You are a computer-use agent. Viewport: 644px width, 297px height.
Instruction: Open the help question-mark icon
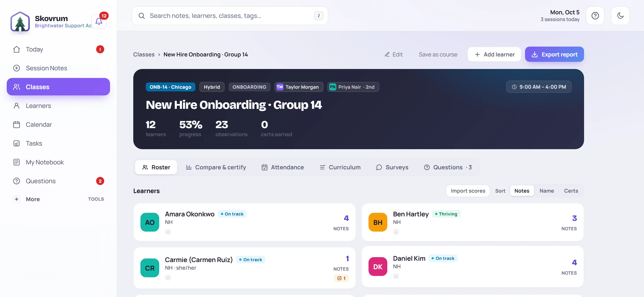click(595, 15)
